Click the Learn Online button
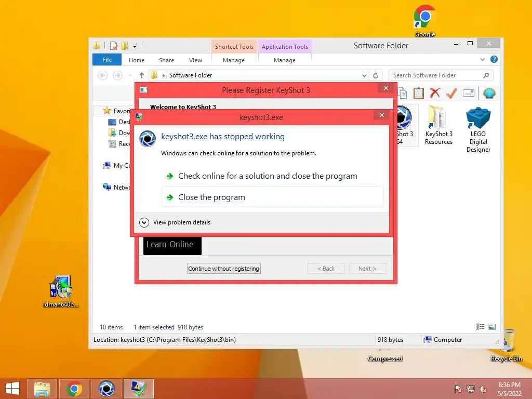 click(x=172, y=245)
